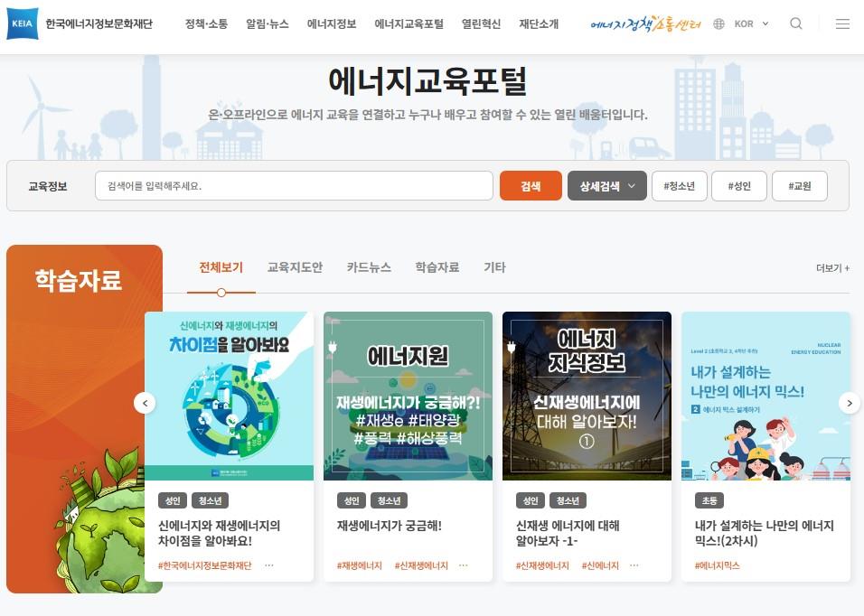The image size is (864, 616).
Task: Open the KOR language dropdown
Action: point(748,24)
